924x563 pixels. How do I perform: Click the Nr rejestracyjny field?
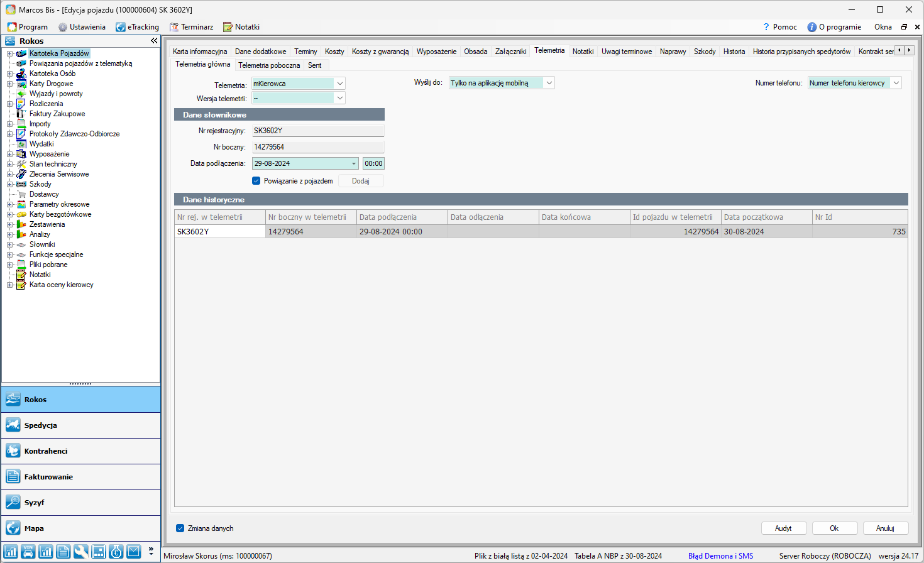click(318, 131)
